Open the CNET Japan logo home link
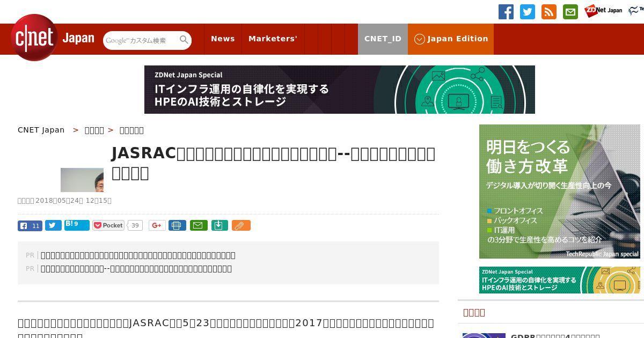 (x=53, y=38)
